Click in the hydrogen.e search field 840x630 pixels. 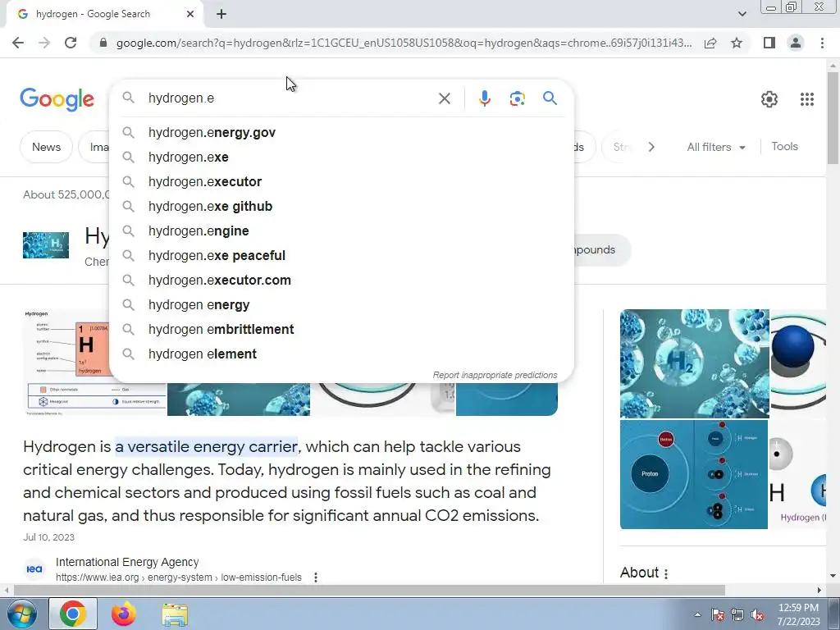[290, 98]
